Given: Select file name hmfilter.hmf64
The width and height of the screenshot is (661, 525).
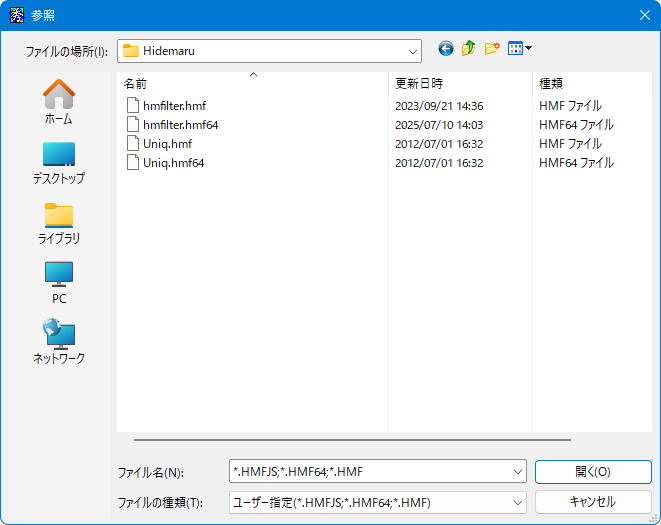Looking at the screenshot, I should (180, 125).
